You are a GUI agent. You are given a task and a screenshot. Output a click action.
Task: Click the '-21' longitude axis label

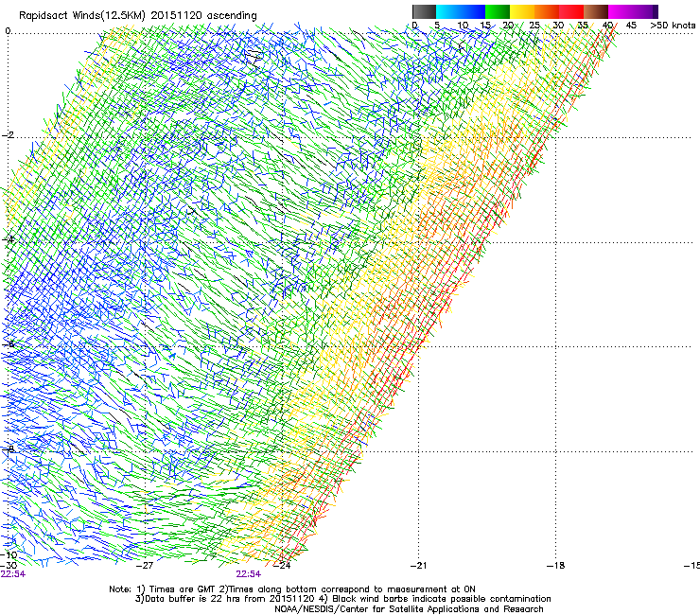[x=418, y=566]
